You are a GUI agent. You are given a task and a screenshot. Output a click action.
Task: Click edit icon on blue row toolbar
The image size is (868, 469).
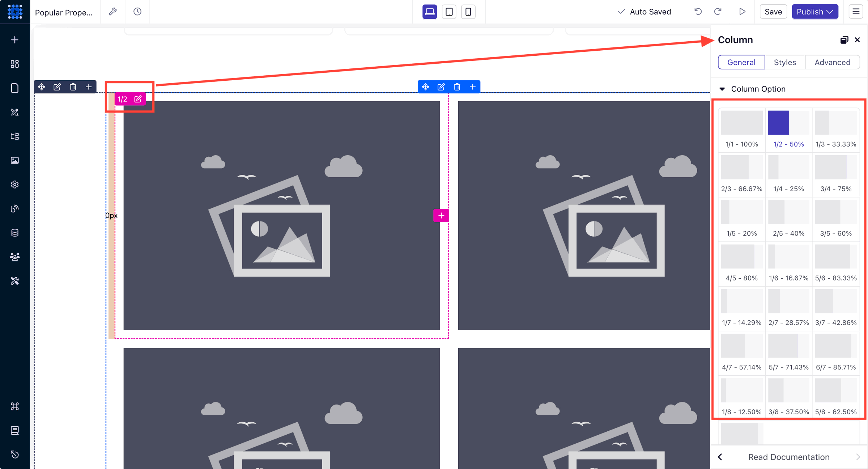point(441,87)
